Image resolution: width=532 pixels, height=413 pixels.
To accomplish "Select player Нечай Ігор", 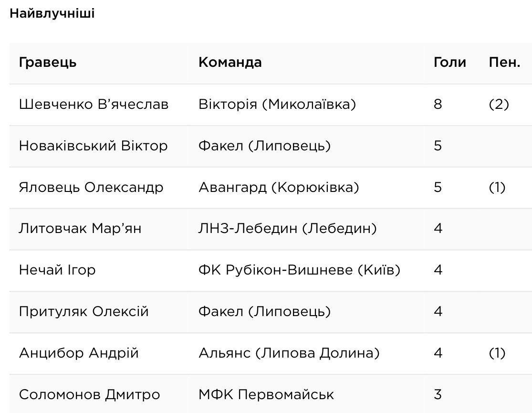I will tap(57, 270).
